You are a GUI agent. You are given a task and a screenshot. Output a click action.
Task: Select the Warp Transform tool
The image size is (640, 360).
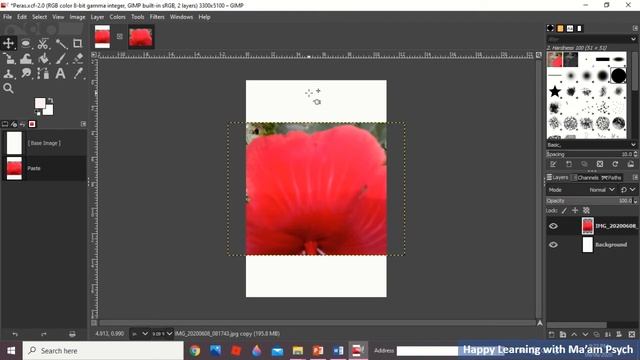[26, 59]
